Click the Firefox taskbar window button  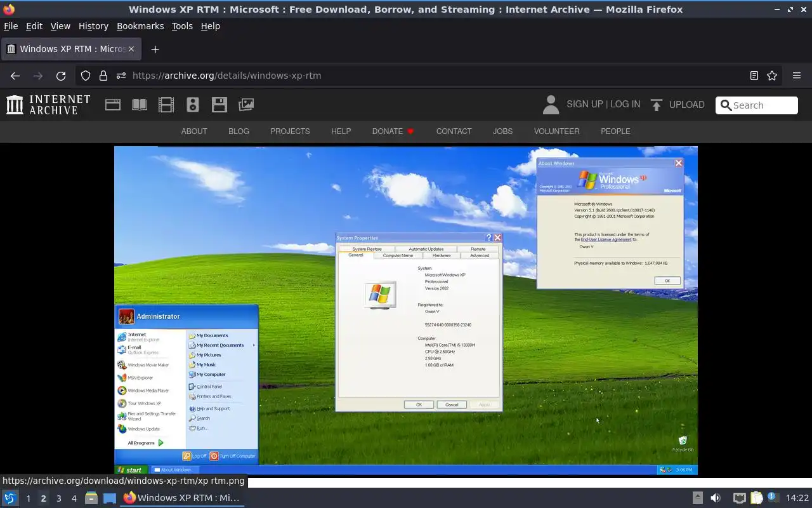pos(182,498)
